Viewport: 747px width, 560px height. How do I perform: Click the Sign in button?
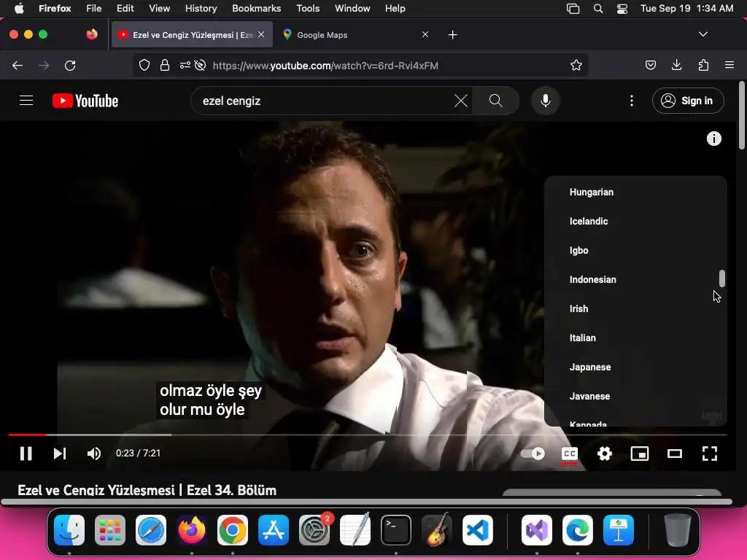688,101
